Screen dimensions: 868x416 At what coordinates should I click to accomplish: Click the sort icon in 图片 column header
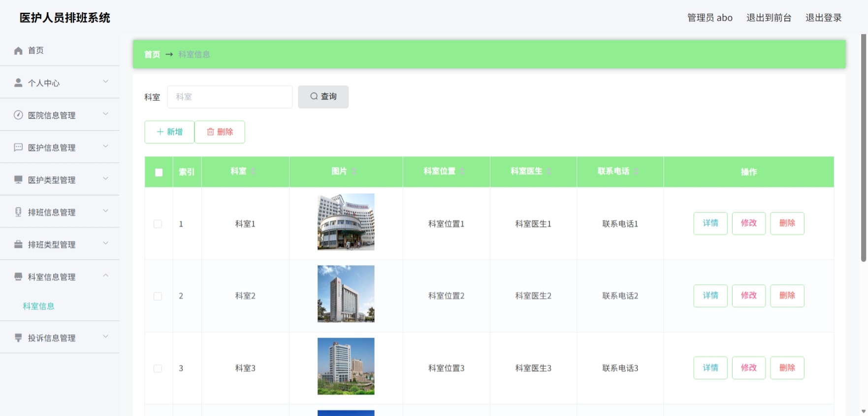(x=354, y=172)
